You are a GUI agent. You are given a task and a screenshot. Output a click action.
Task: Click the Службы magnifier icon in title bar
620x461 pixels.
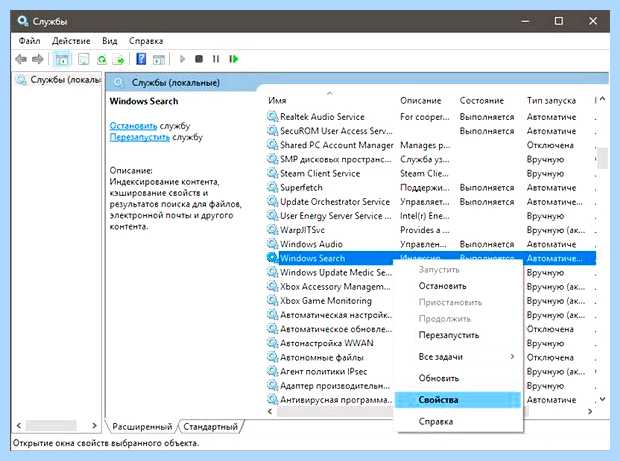23,21
